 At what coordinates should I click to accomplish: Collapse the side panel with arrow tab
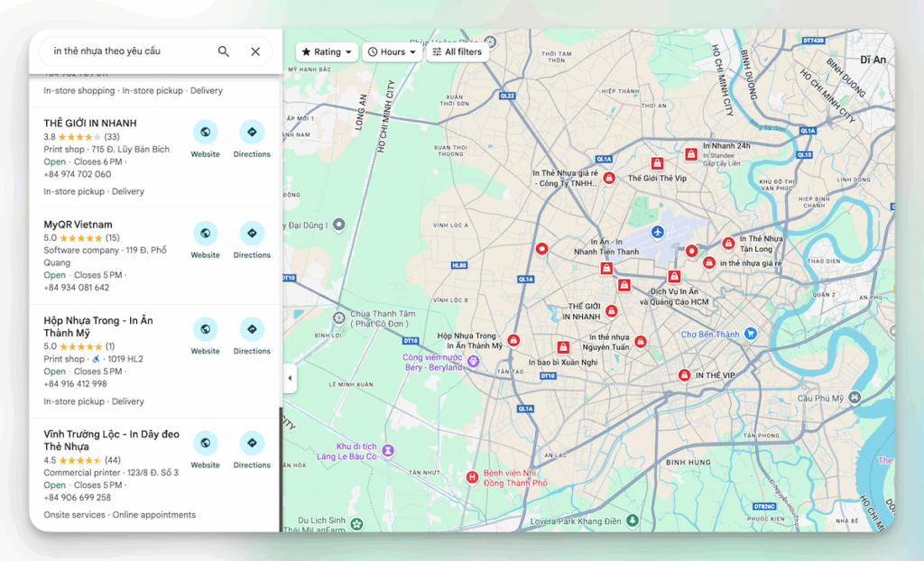point(290,378)
